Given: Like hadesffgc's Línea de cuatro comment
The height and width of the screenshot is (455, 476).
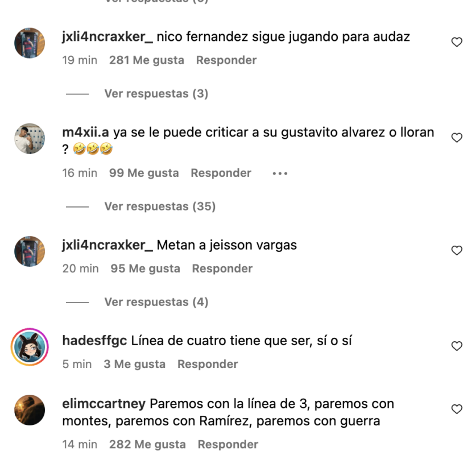Looking at the screenshot, I should coord(457,346).
